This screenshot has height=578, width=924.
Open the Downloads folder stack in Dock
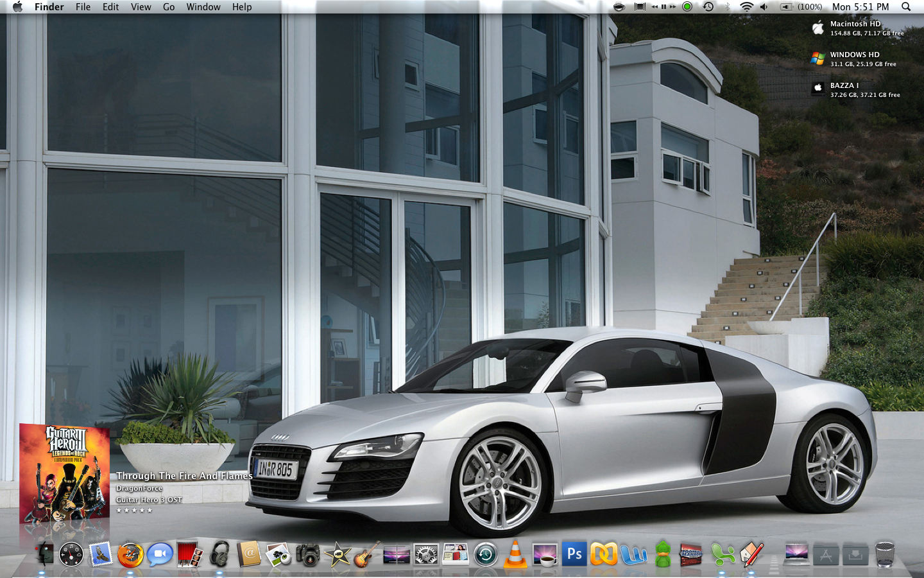coord(855,554)
